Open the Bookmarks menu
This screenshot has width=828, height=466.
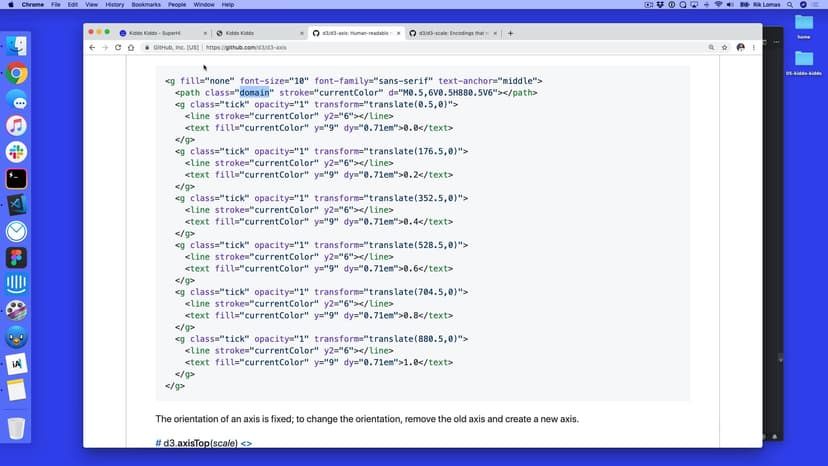pyautogui.click(x=146, y=5)
